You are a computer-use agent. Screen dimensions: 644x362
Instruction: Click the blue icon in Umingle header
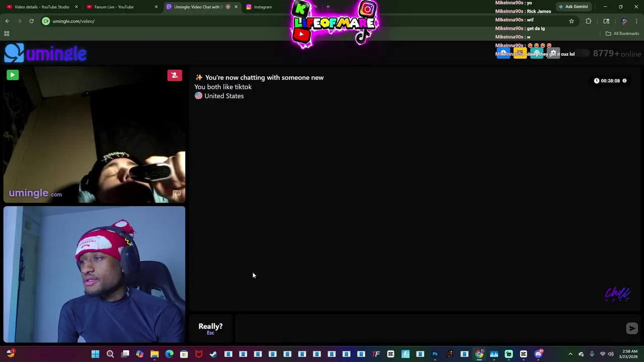tap(503, 54)
